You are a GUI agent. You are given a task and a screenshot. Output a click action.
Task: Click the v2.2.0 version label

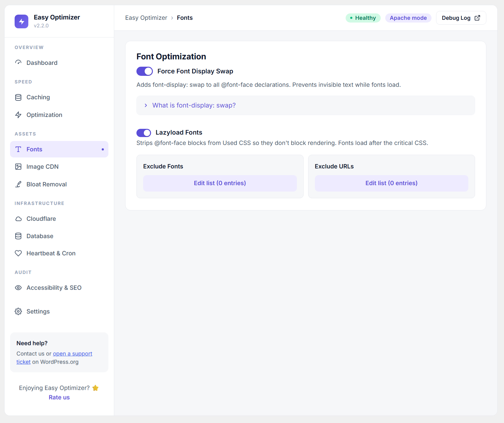click(x=41, y=26)
